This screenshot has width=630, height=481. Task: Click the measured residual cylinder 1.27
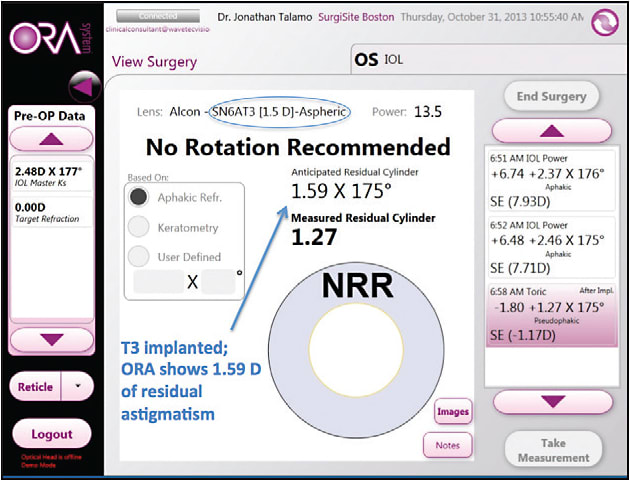pyautogui.click(x=314, y=238)
